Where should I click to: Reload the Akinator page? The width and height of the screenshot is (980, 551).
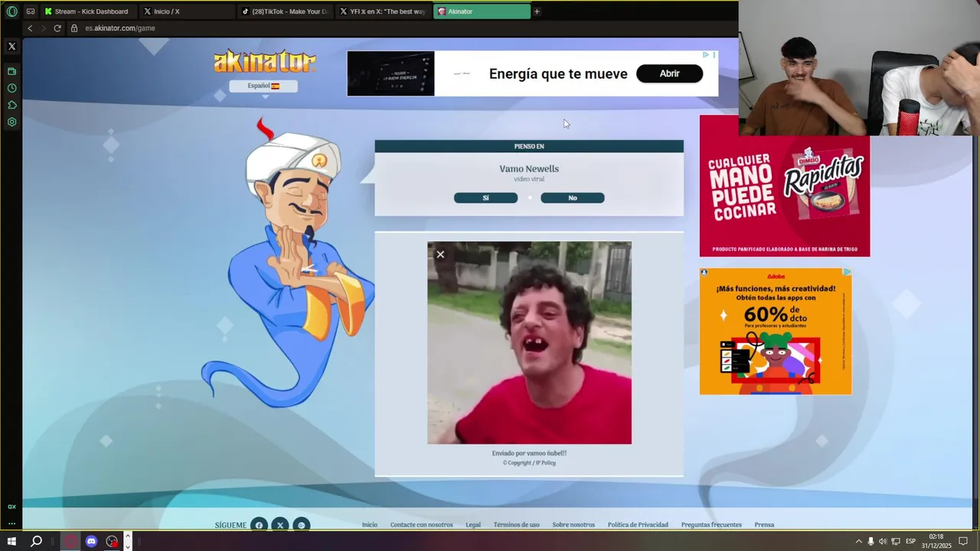pos(57,28)
